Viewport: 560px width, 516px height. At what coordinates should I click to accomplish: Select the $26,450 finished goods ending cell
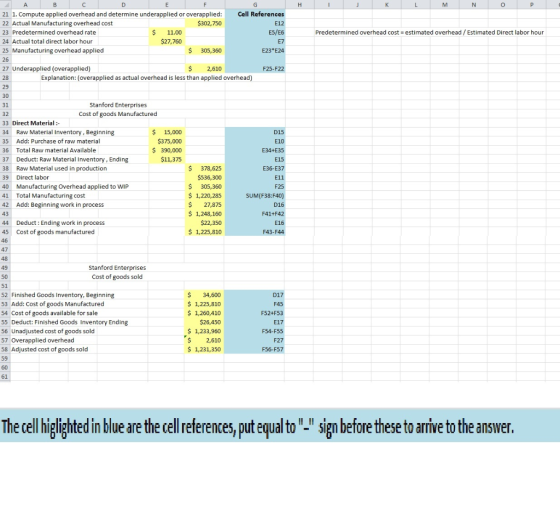[x=205, y=322]
